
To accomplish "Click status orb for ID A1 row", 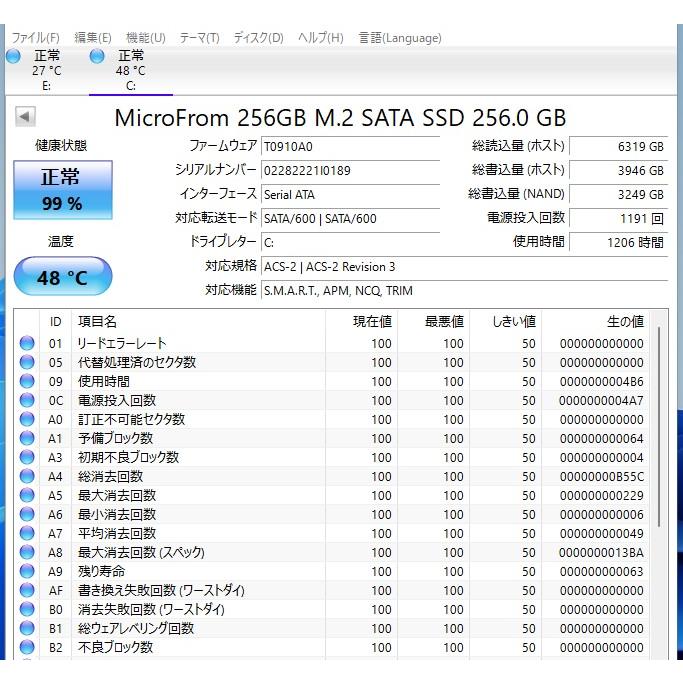I will (27, 438).
